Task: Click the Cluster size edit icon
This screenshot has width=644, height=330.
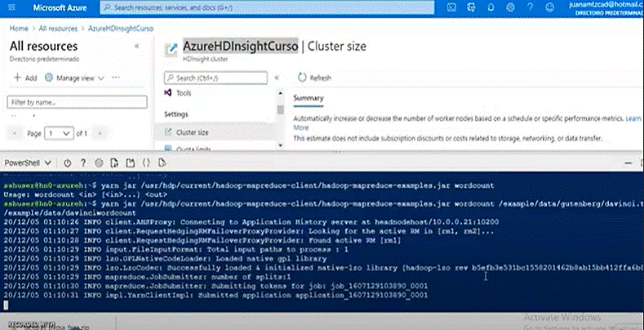Action: 167,132
